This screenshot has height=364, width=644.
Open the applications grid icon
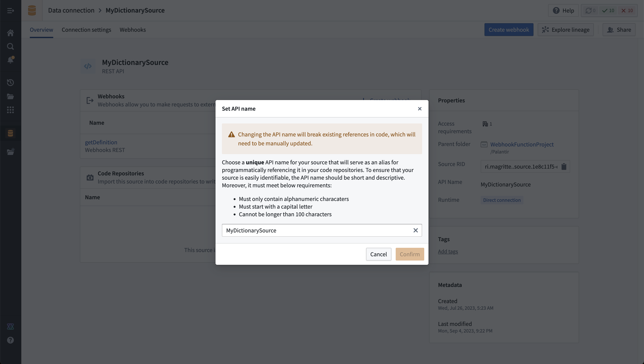tap(10, 110)
